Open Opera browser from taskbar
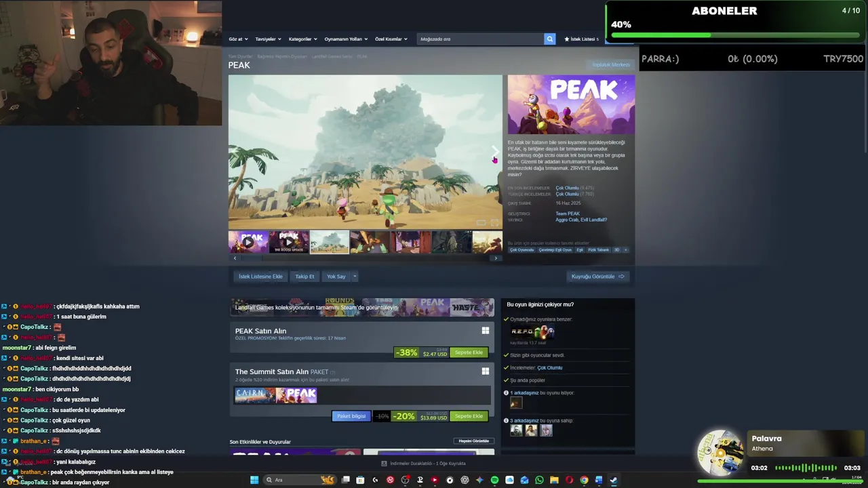 coord(569,480)
